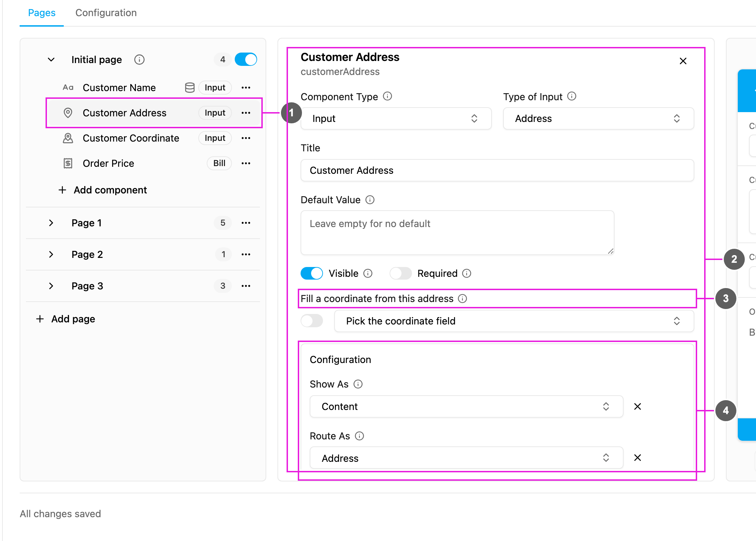Open more options for Page 1
The width and height of the screenshot is (756, 541).
tap(246, 223)
